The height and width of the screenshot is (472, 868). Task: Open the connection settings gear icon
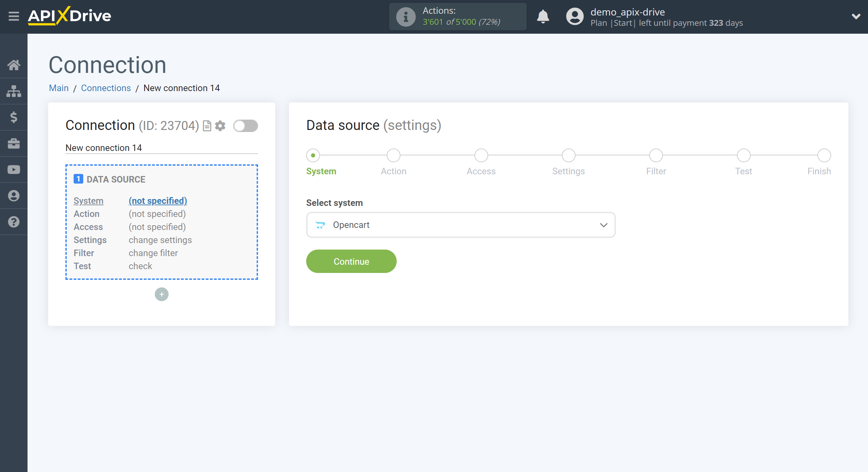click(x=220, y=125)
